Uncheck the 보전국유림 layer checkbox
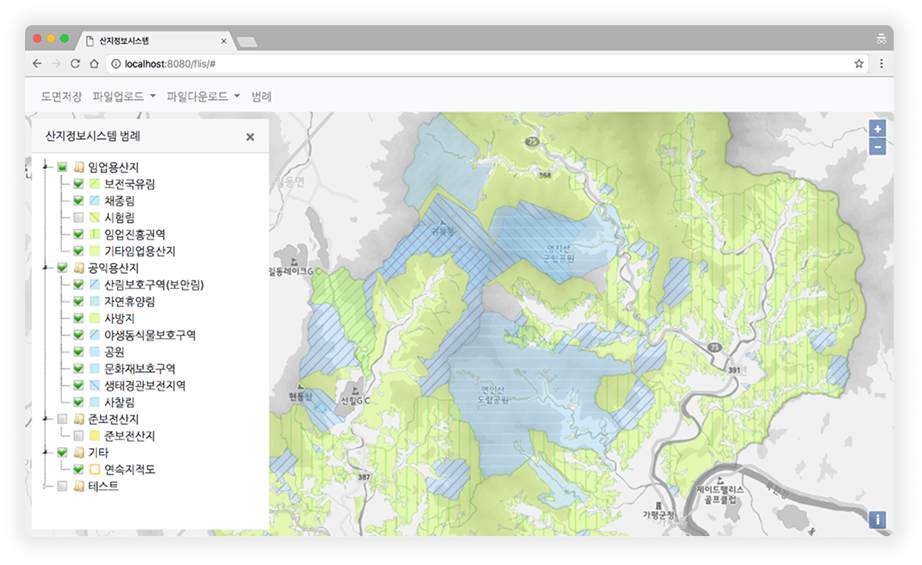This screenshot has width=922, height=565. pos(78,185)
